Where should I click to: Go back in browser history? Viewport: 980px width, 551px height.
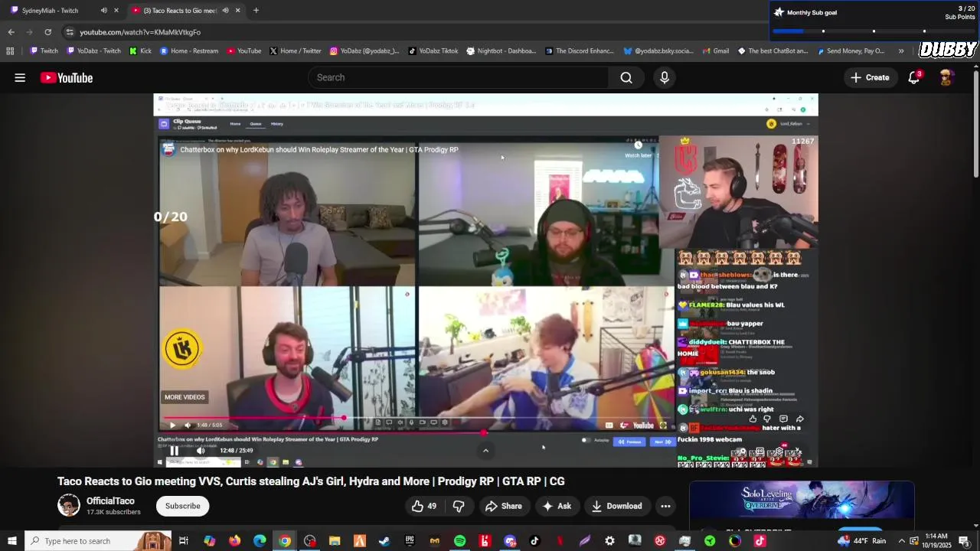pos(11,32)
